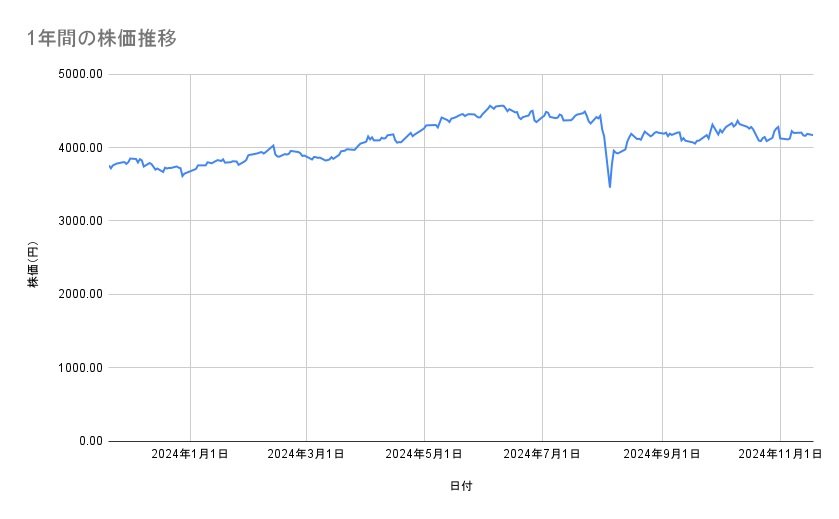Image resolution: width=839 pixels, height=519 pixels.
Task: Select the 2024年7月1日 date label
Action: 543,454
